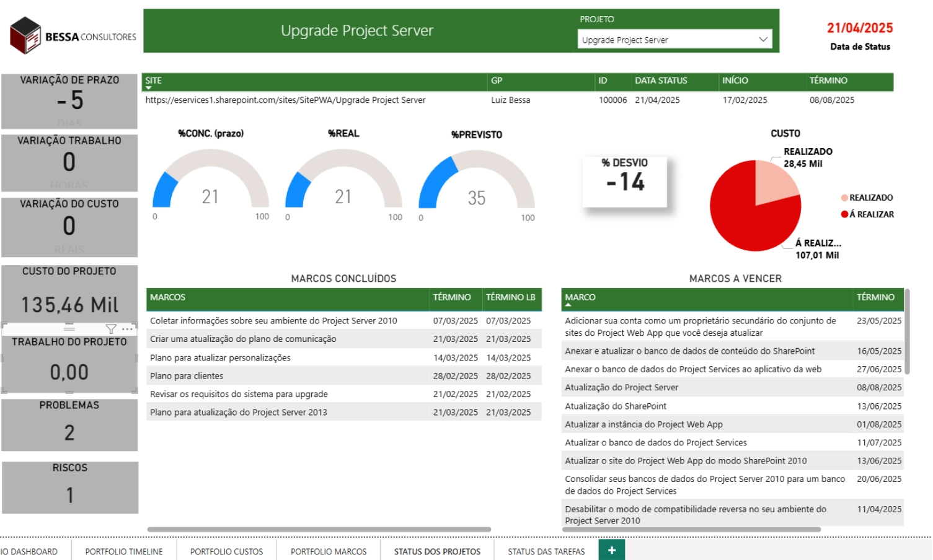This screenshot has height=560, width=933.
Task: Open the PROJETO dropdown selector
Action: pos(674,40)
